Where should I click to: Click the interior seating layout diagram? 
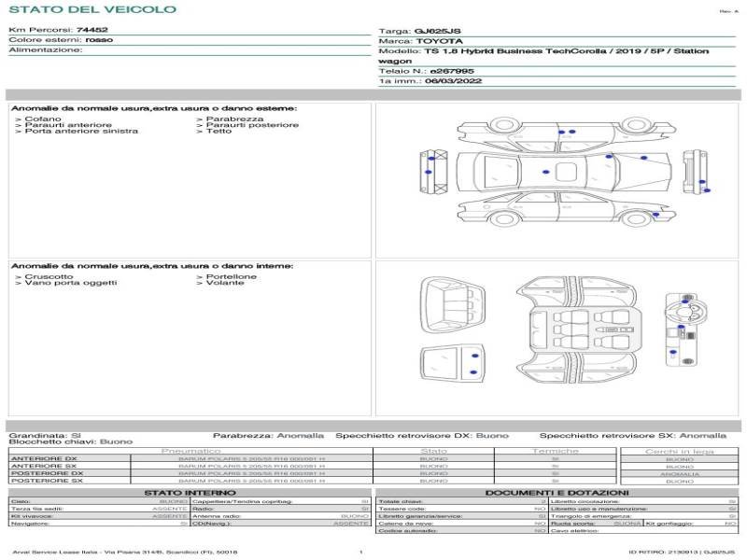[x=577, y=330]
